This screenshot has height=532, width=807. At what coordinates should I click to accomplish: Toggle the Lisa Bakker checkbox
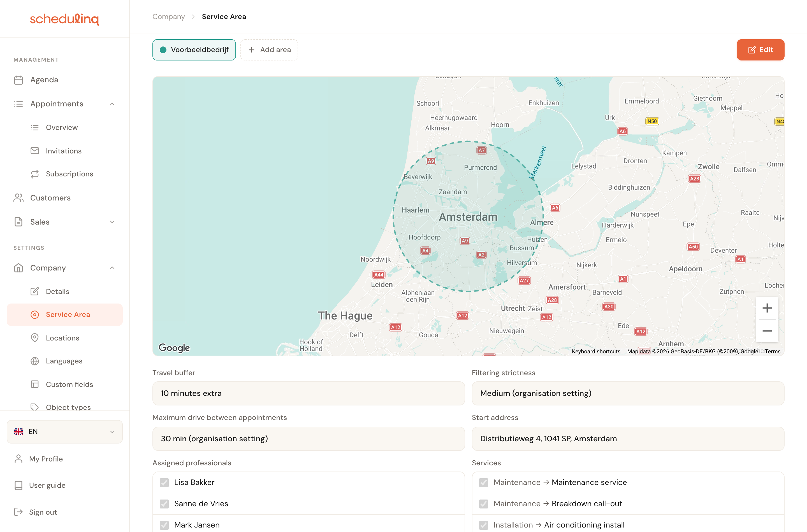[164, 482]
